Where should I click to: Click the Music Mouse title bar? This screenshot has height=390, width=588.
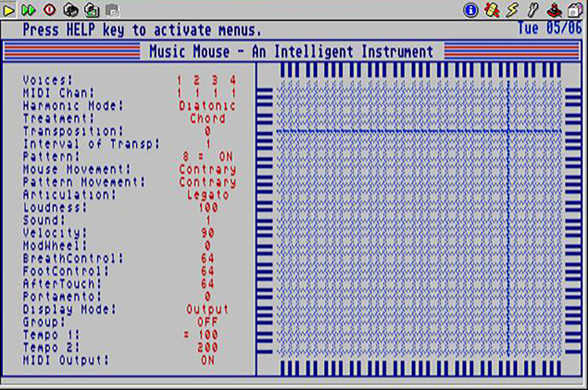coord(291,51)
